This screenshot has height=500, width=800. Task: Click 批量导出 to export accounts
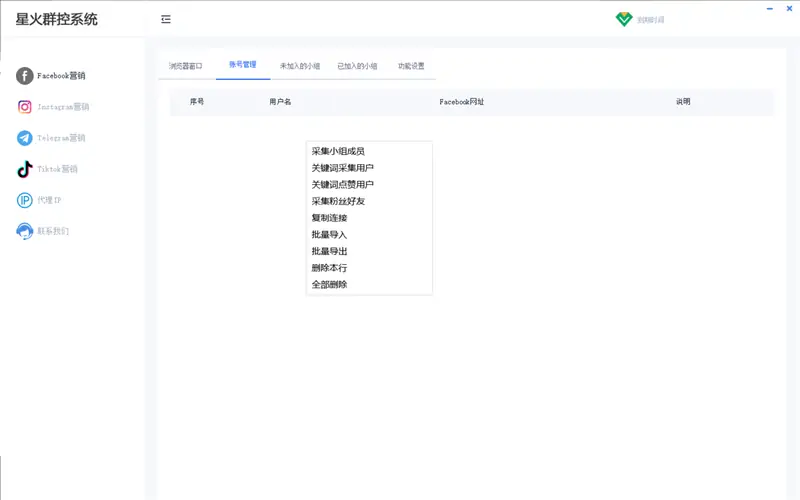(x=329, y=251)
